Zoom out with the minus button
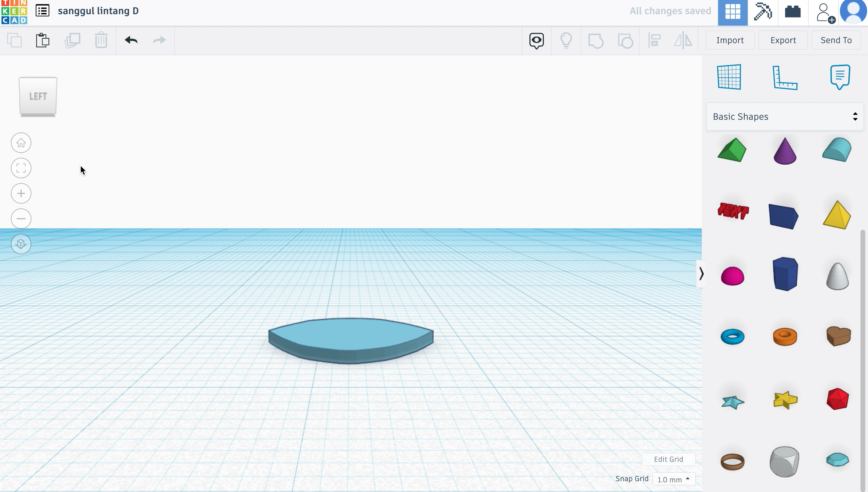The image size is (868, 492). pyautogui.click(x=21, y=219)
